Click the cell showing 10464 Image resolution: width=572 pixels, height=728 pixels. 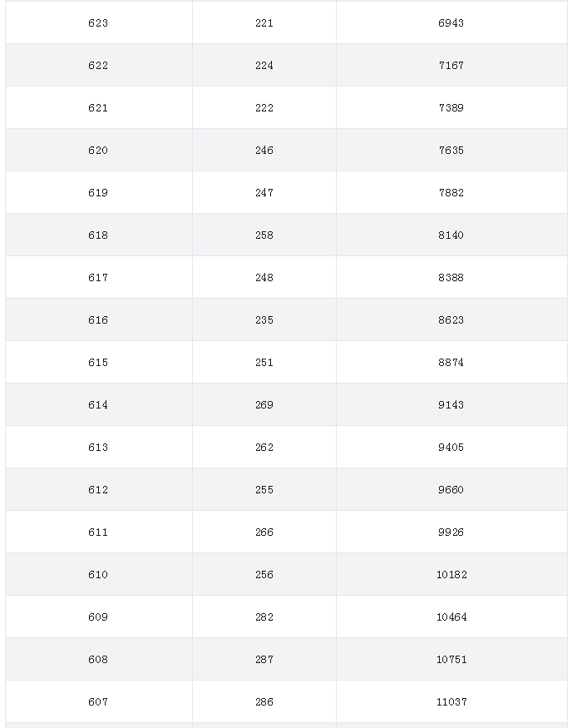coord(451,617)
